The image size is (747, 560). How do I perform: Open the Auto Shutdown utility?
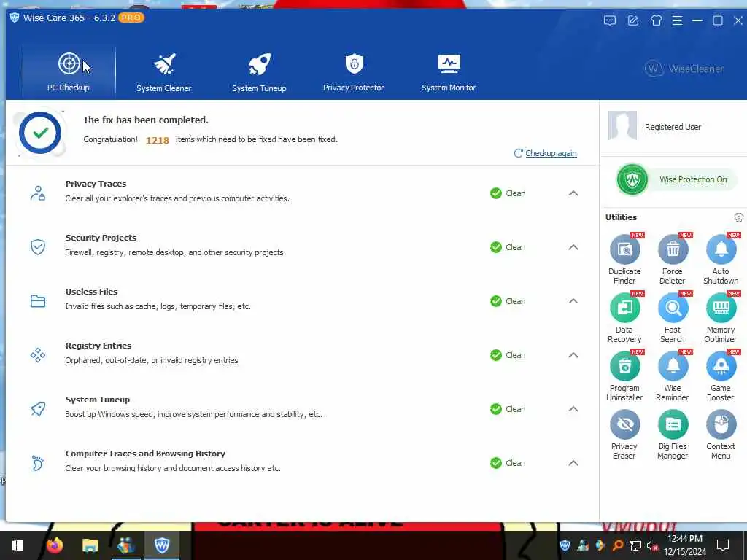pyautogui.click(x=721, y=259)
